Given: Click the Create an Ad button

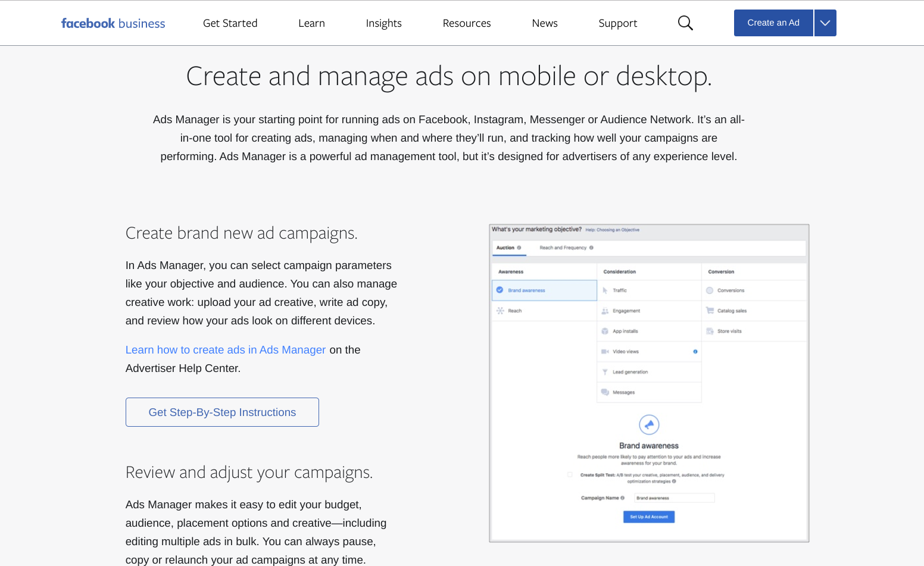Looking at the screenshot, I should pos(773,23).
